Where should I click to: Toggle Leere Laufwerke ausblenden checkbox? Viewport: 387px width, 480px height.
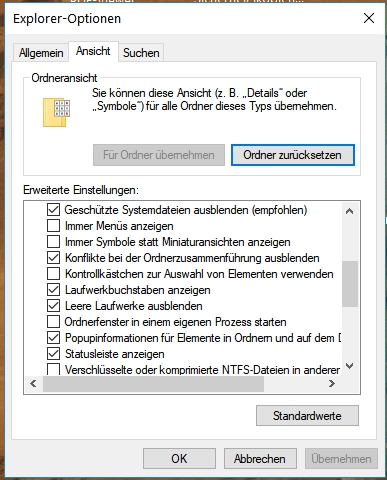[x=53, y=306]
